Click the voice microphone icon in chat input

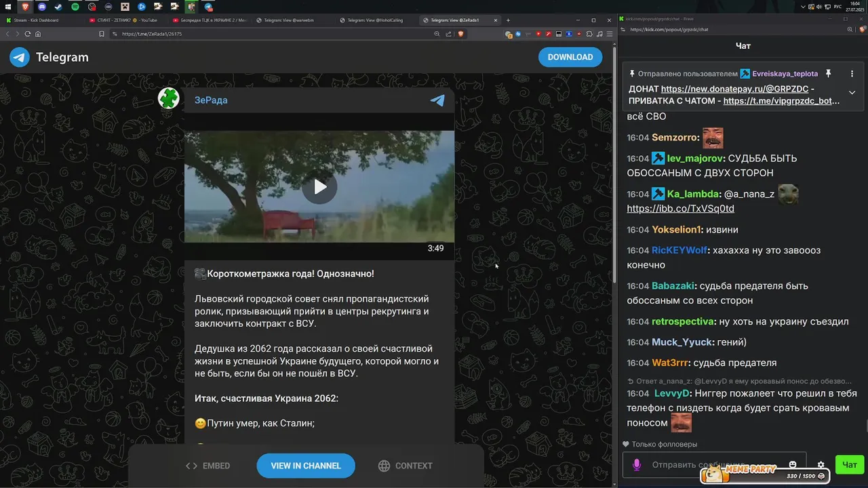637,465
